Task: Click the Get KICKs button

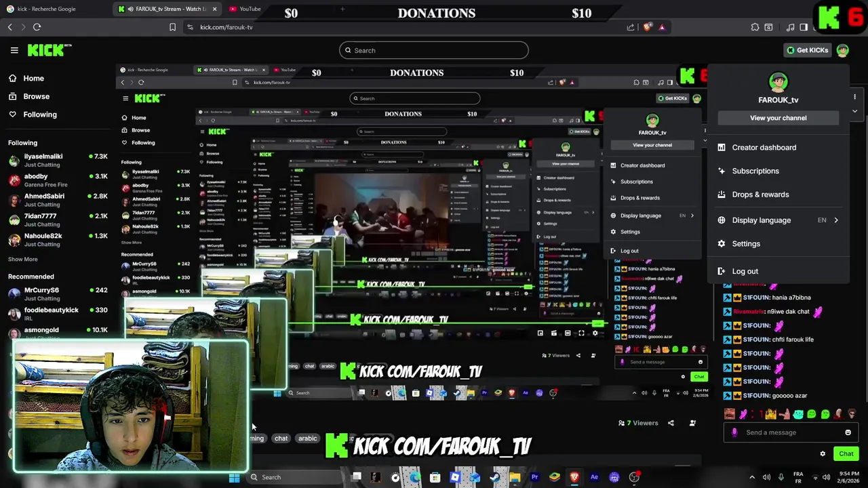Action: pyautogui.click(x=807, y=50)
